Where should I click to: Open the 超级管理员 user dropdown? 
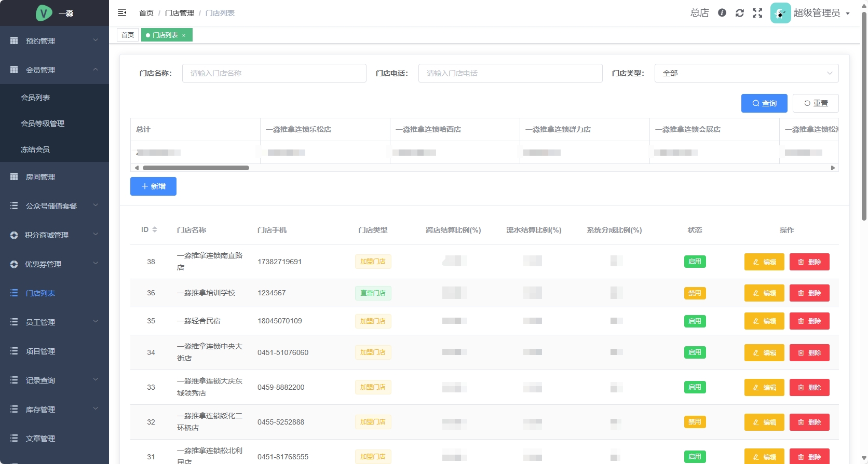821,13
